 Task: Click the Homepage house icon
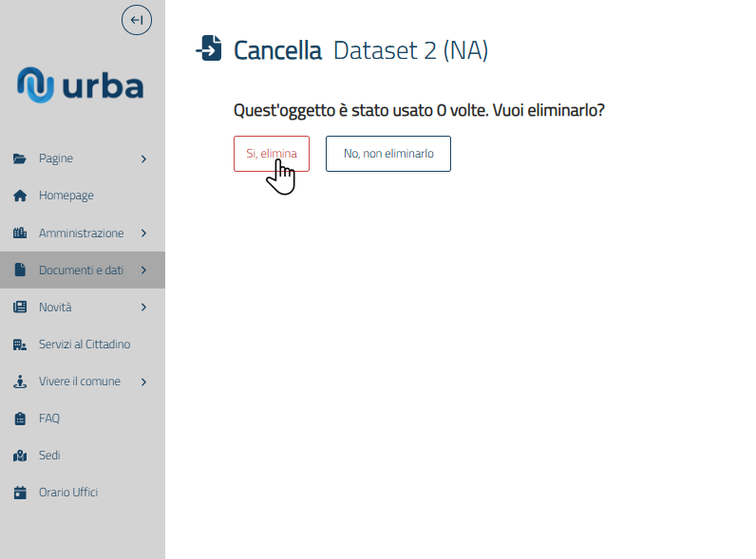19,196
